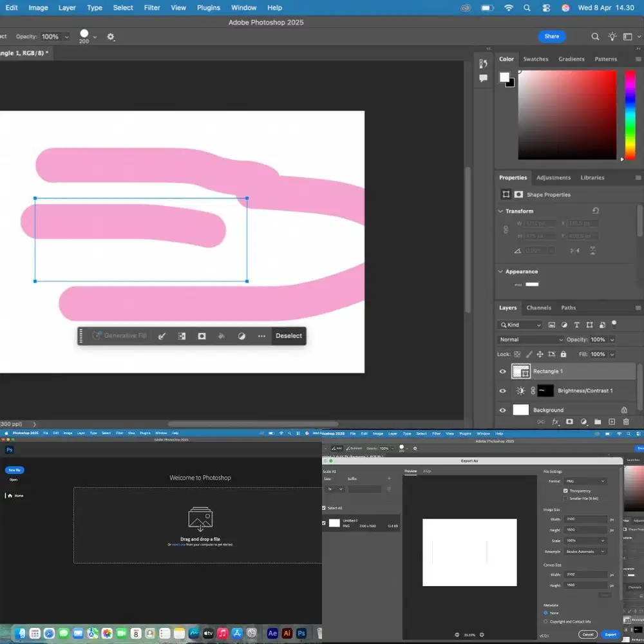
Task: Open the Filter menu in the menu bar
Action: pyautogui.click(x=151, y=7)
